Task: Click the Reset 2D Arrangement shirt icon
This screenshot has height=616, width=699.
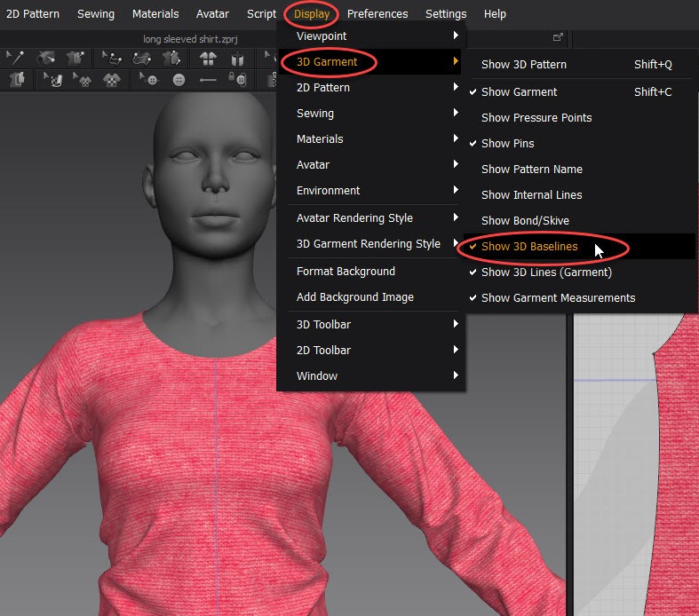Action: pos(208,59)
